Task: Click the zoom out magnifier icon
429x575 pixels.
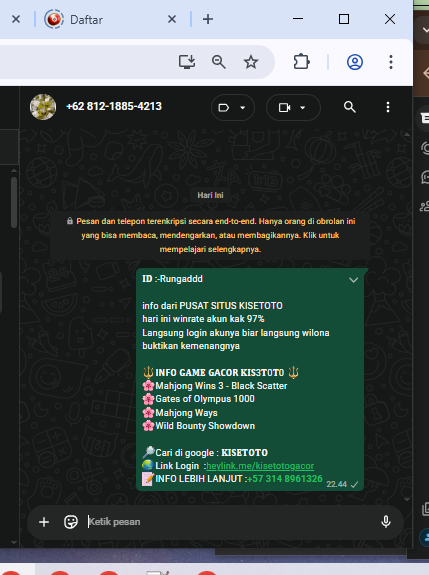Action: pyautogui.click(x=219, y=62)
